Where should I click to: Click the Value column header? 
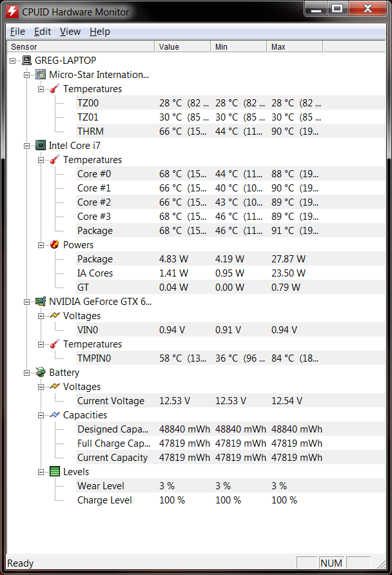(x=182, y=46)
